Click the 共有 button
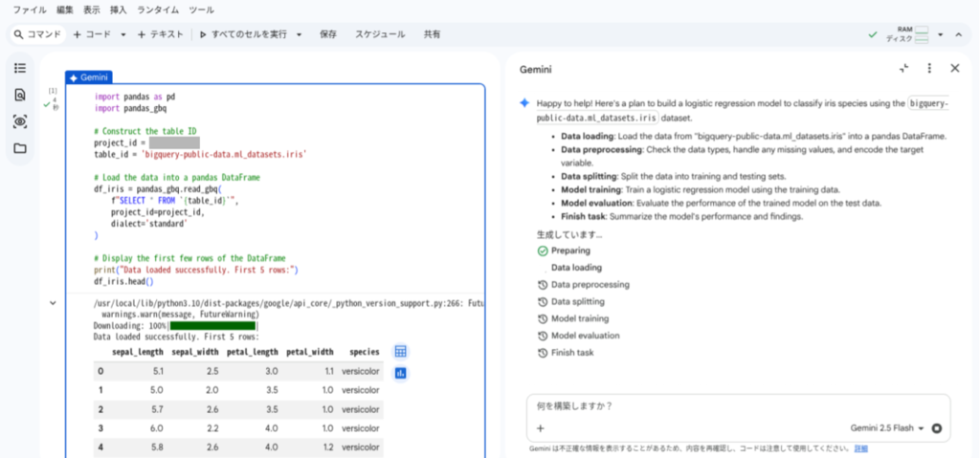 click(x=432, y=35)
